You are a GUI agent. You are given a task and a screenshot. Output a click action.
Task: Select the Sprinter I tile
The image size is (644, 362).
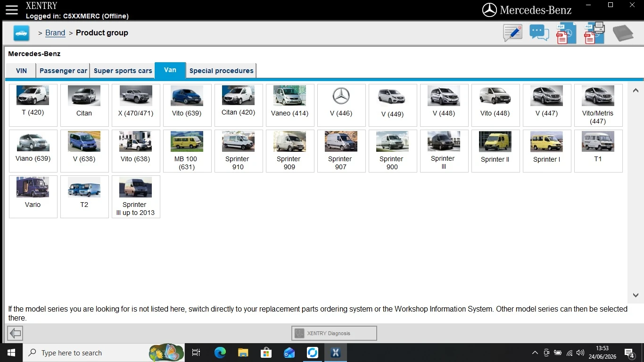coord(547,151)
